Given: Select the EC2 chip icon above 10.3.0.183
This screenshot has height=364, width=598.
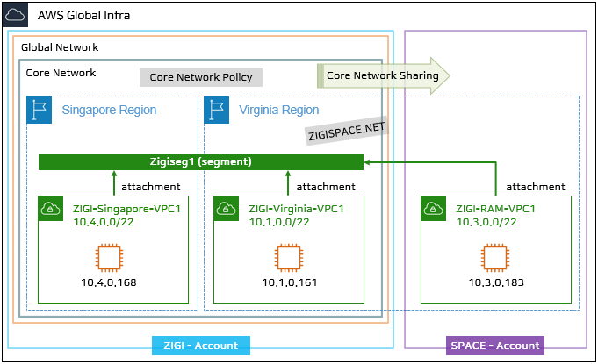Looking at the screenshot, I should point(495,258).
